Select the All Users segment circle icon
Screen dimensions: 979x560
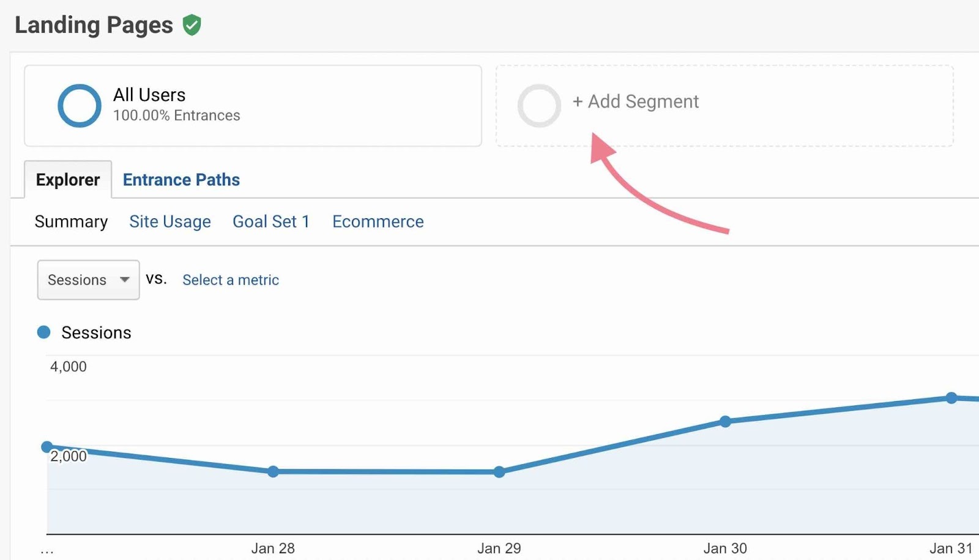click(x=78, y=105)
